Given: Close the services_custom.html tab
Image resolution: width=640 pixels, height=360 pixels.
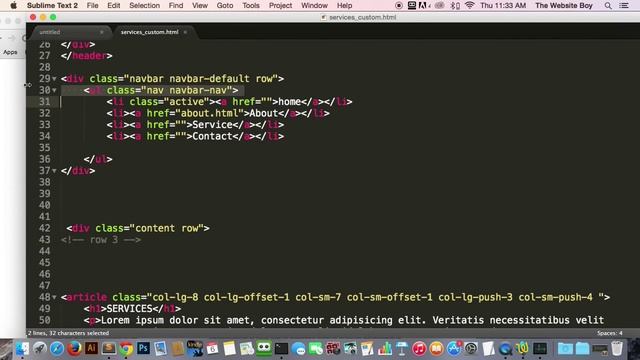Looking at the screenshot, I should [185, 32].
